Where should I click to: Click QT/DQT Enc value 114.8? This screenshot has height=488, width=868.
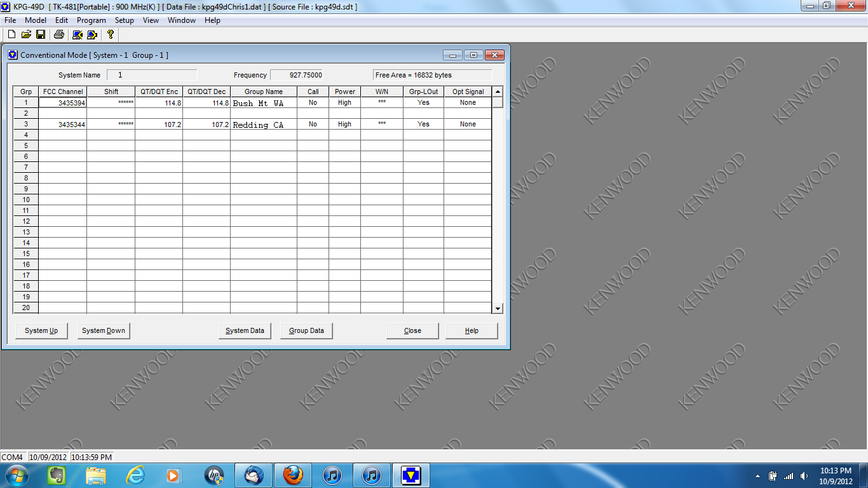pyautogui.click(x=159, y=103)
